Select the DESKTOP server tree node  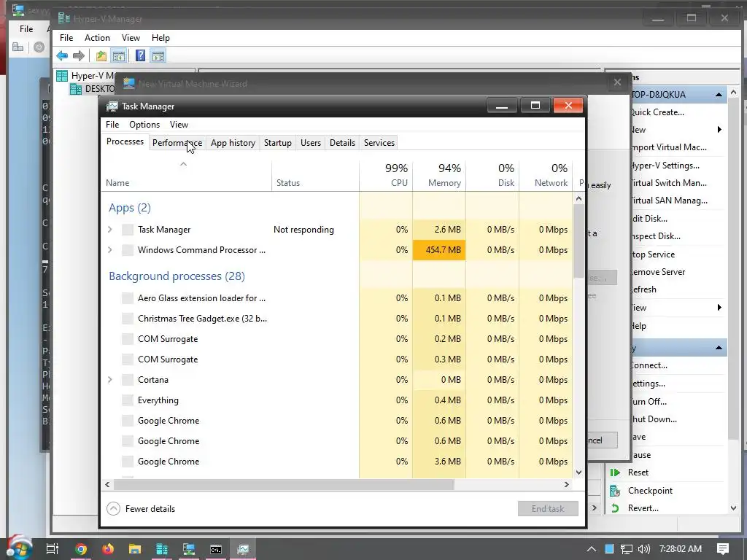pos(93,89)
